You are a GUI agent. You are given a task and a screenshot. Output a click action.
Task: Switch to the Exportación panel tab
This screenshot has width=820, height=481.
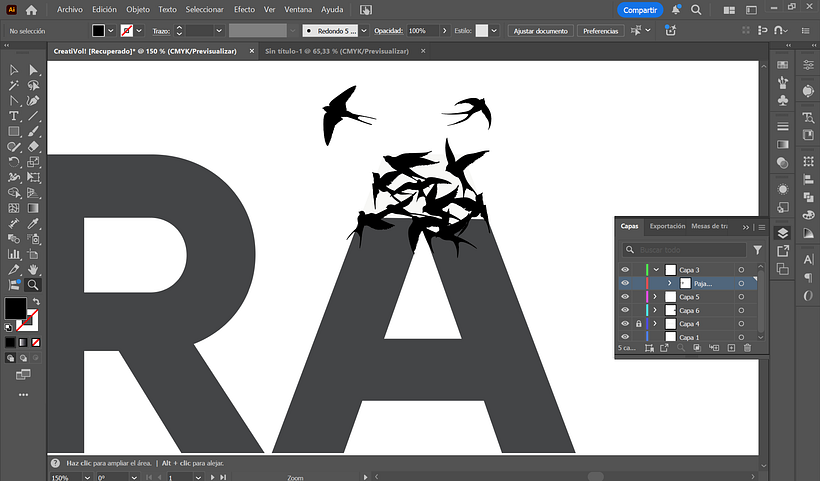tap(667, 227)
